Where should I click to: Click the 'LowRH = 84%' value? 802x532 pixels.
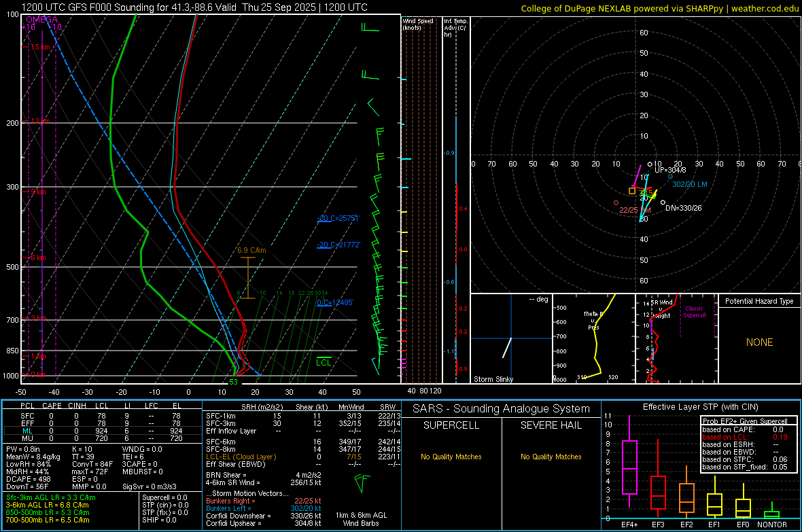tap(28, 464)
